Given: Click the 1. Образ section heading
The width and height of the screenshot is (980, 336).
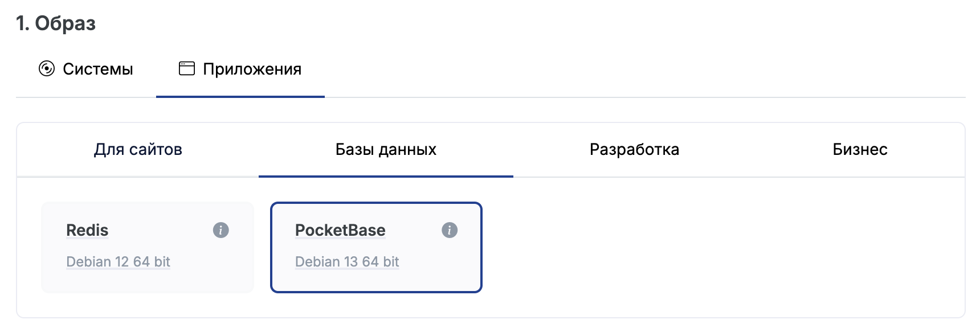Looking at the screenshot, I should click(x=56, y=23).
